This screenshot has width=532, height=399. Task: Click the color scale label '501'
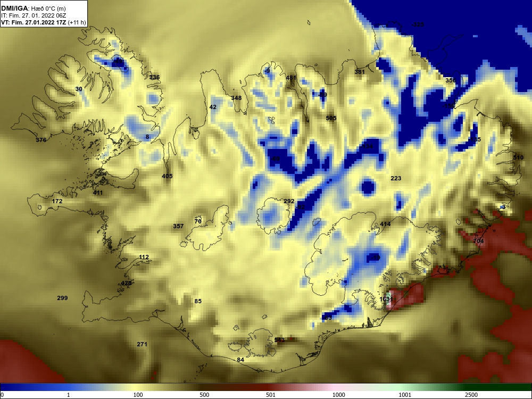[x=271, y=395]
